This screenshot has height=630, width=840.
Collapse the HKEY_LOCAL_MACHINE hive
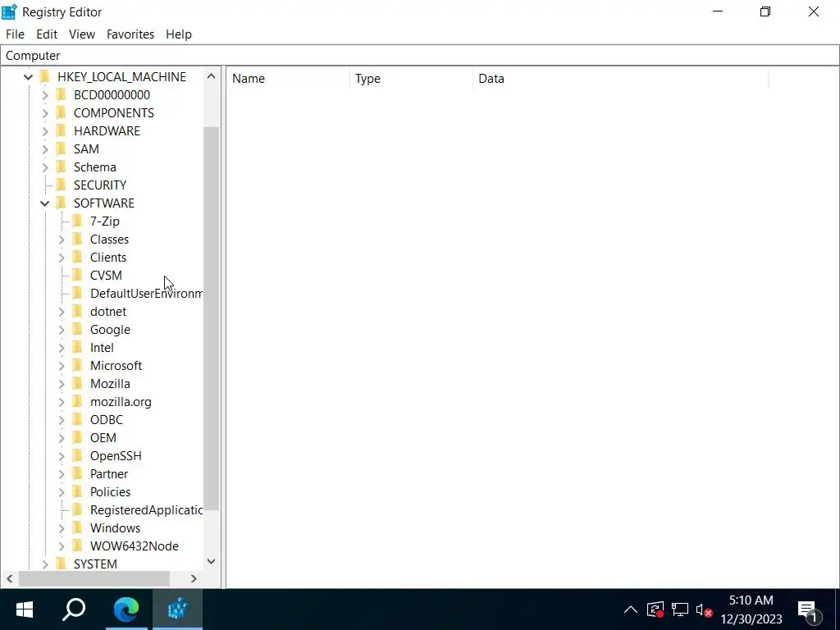click(29, 77)
